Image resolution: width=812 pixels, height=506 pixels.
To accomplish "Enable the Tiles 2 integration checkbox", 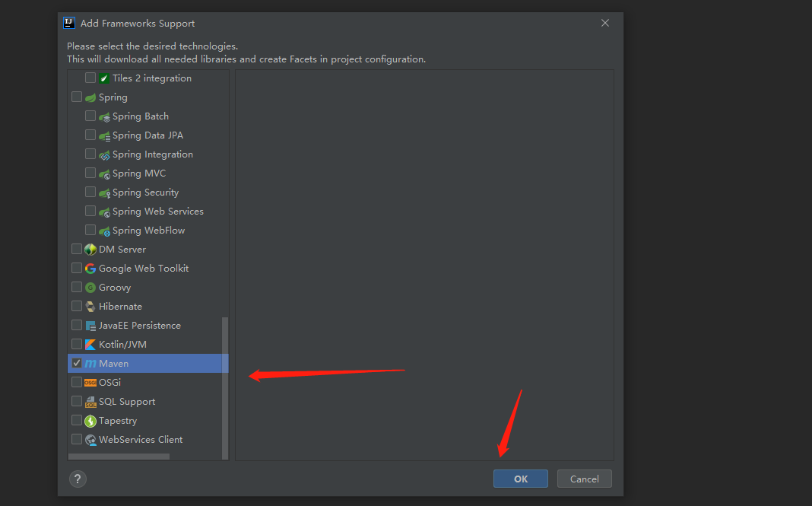I will [x=90, y=78].
